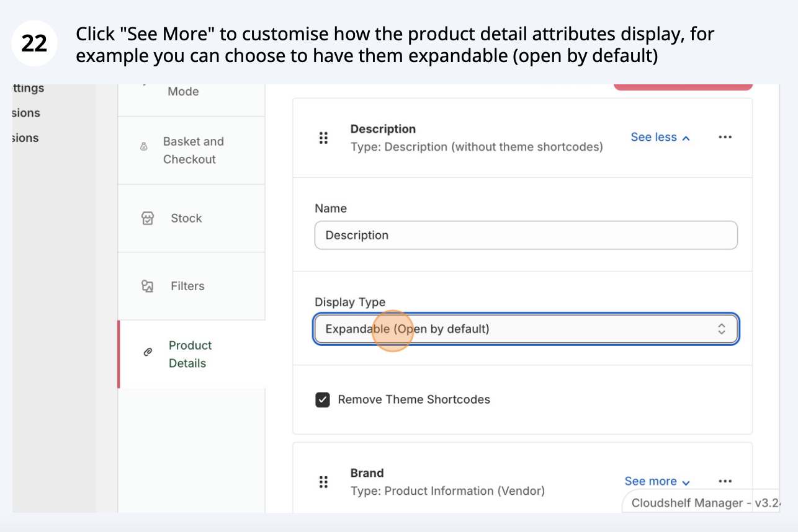Open the Display Type dropdown

point(526,329)
